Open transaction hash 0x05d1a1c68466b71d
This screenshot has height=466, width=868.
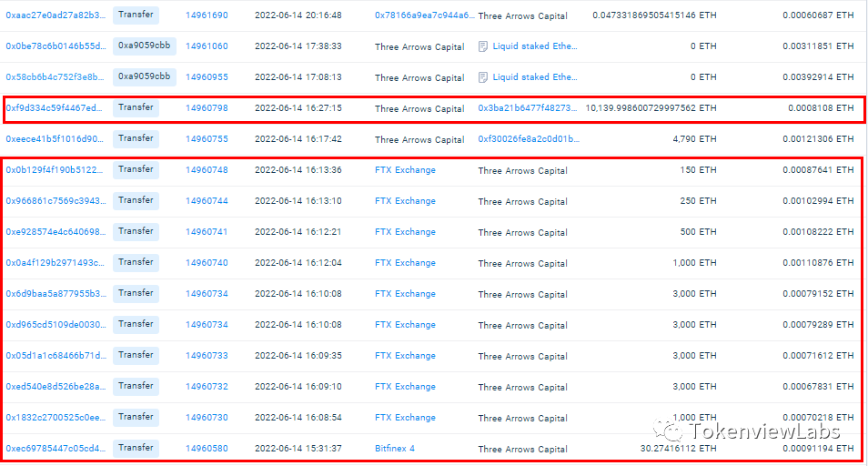pyautogui.click(x=56, y=357)
